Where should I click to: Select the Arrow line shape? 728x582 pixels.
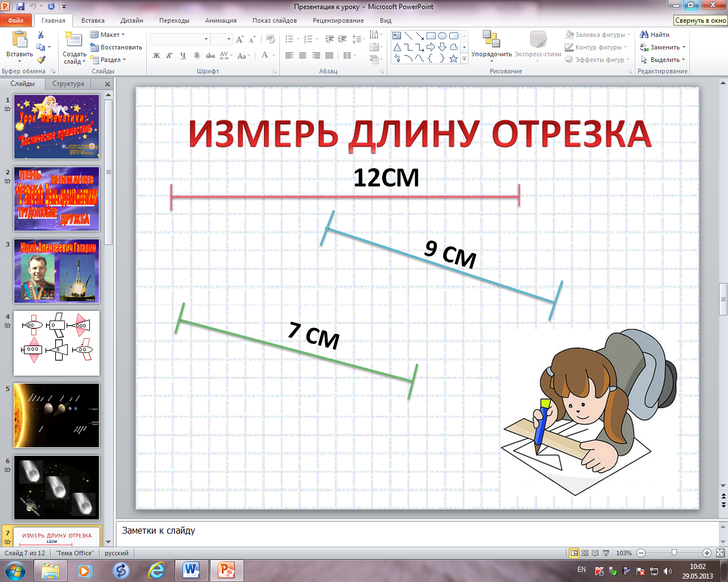[x=420, y=36]
